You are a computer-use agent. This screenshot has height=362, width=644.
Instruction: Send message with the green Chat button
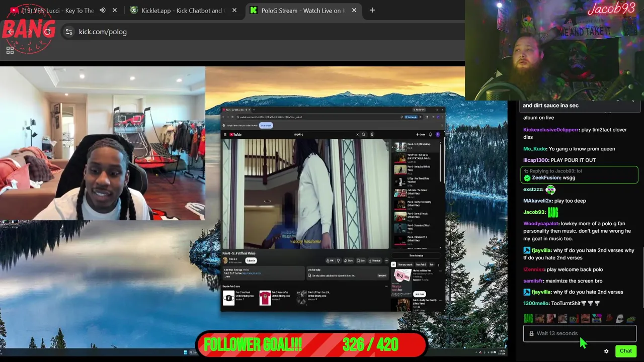[x=626, y=351]
